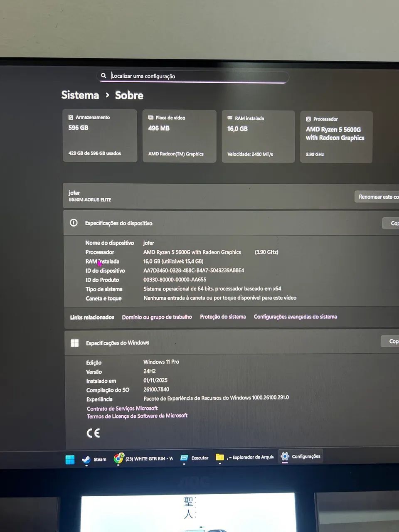Open the Armazenamento storage card
The image size is (399, 532).
tap(99, 135)
